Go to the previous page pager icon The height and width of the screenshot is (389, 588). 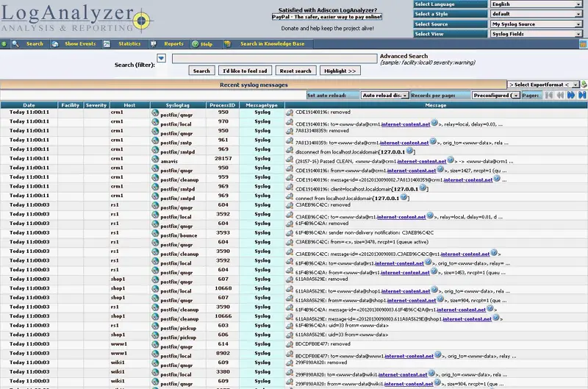tap(560, 96)
